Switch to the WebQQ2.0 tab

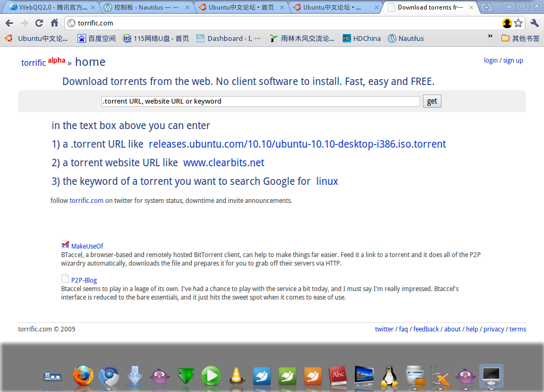(52, 7)
